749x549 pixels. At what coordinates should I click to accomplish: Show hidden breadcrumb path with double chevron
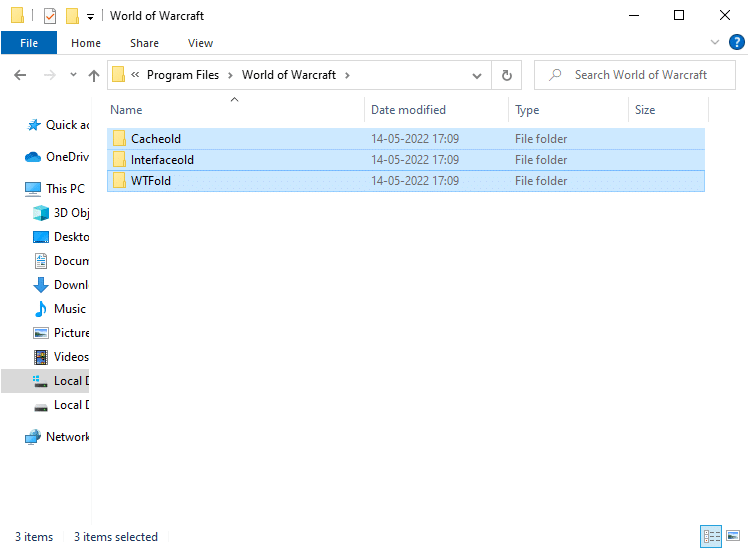(135, 75)
